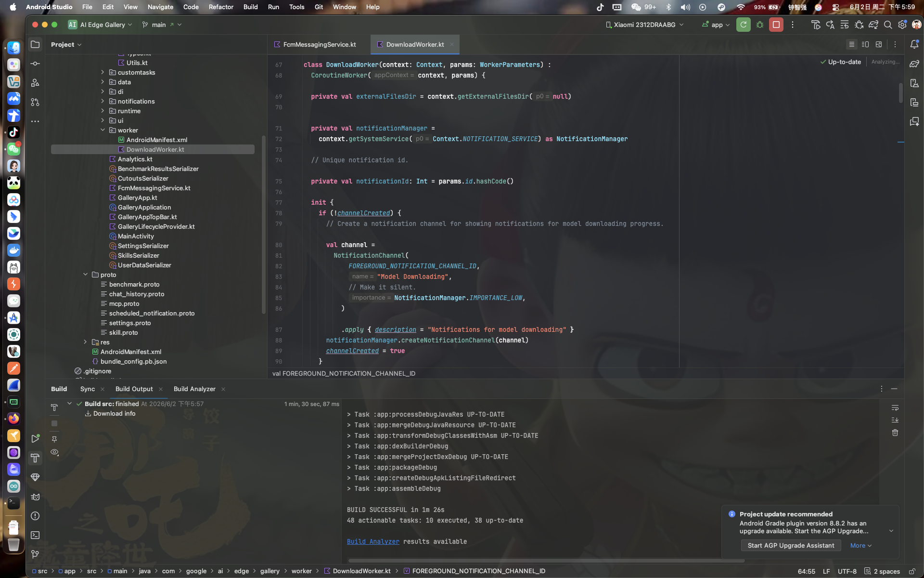Open Logcat cat icon on left sidebar

click(x=35, y=497)
